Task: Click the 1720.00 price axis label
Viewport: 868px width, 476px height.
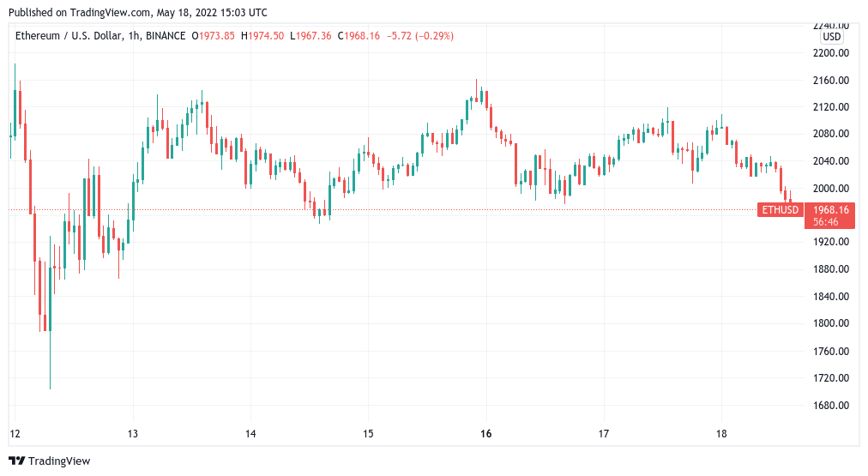Action: coord(830,378)
